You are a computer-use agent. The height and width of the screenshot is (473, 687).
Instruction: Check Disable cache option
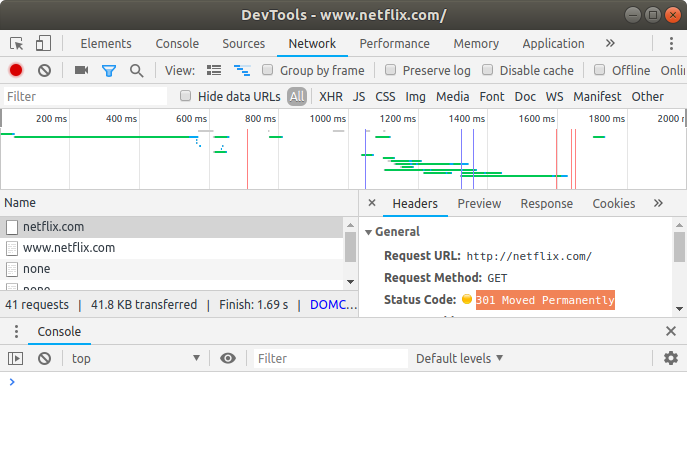coord(488,70)
